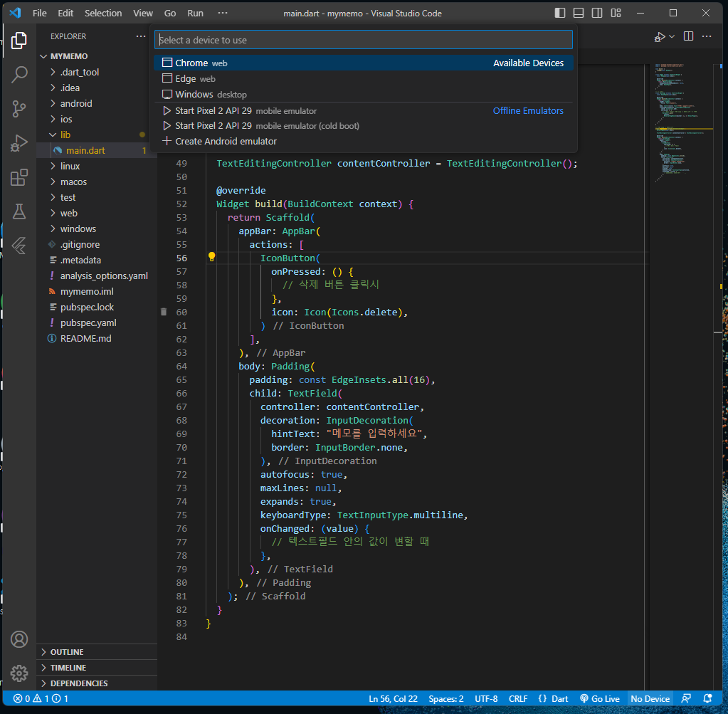Screen dimensions: 728x714
Task: Click the VS Code logo icon
Action: (x=15, y=13)
